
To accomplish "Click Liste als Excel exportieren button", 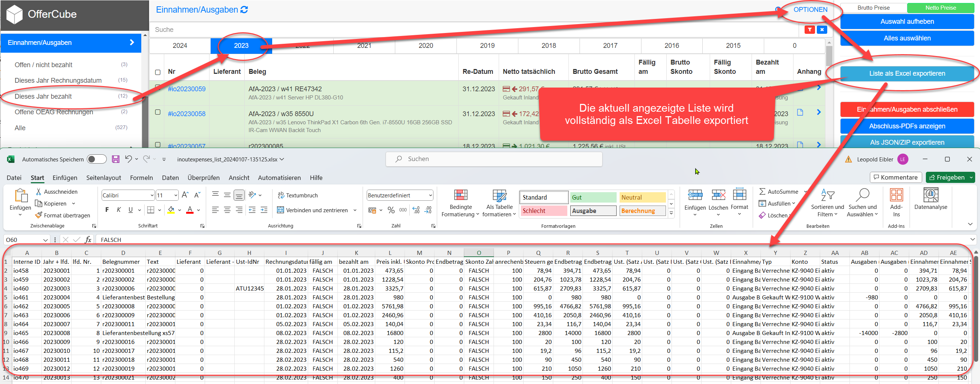I will 907,73.
